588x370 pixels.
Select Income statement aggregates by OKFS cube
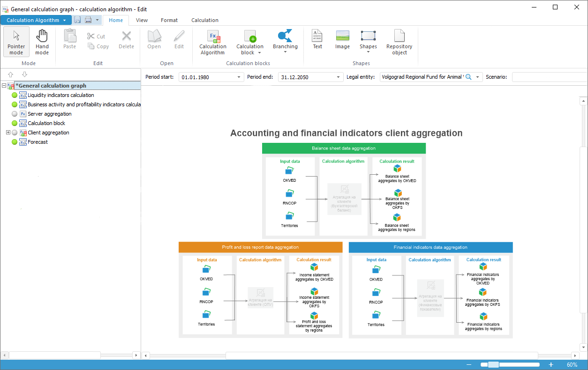(x=314, y=291)
